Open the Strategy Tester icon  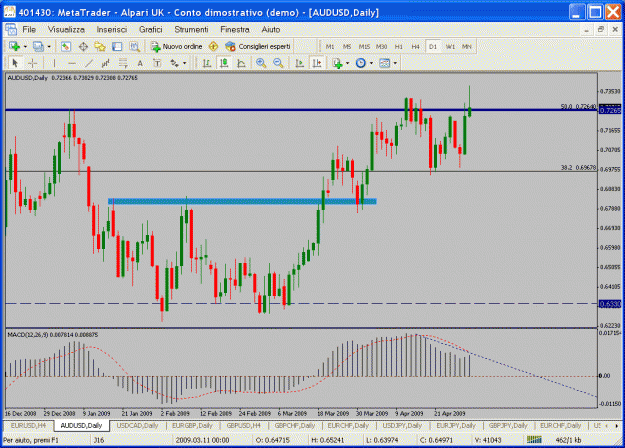click(134, 47)
